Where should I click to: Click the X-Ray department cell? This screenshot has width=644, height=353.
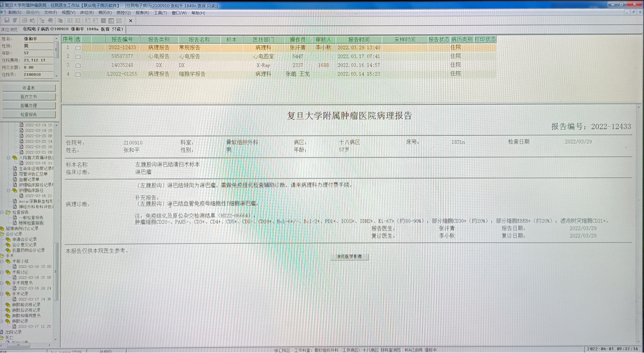[x=263, y=65]
